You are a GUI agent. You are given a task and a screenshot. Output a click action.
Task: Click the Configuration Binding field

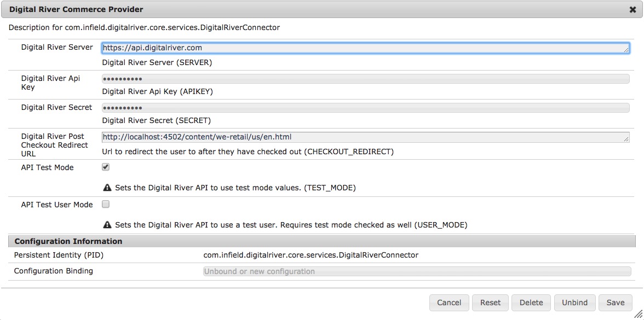417,271
